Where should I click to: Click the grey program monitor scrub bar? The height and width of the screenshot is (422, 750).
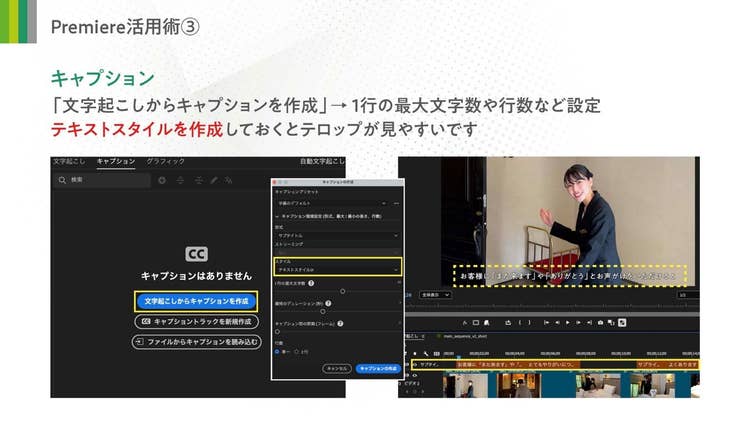552,314
